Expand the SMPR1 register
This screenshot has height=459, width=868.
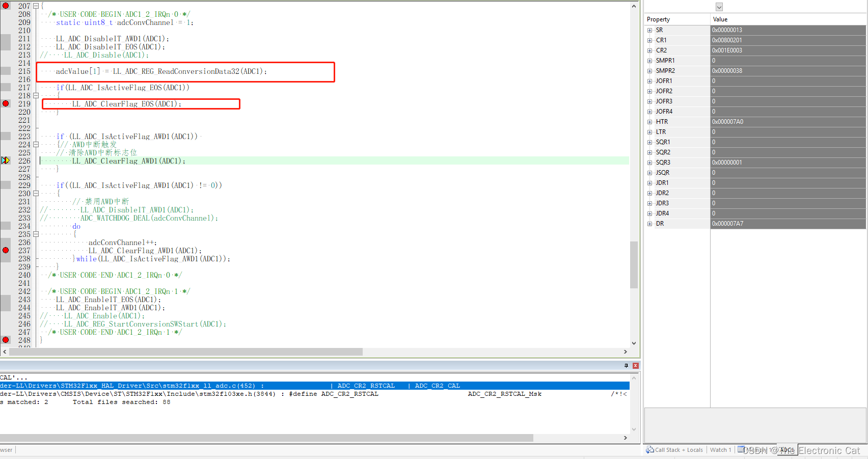(649, 61)
